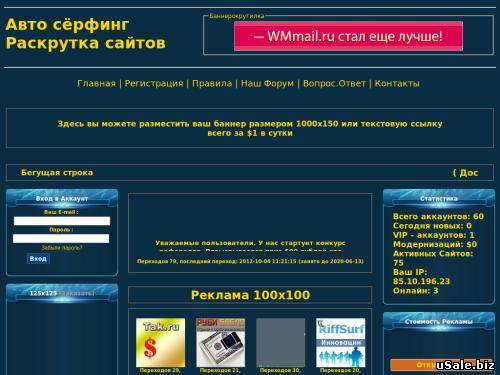
Task: Click the Стоимость Рекламы panel header
Action: point(439,322)
